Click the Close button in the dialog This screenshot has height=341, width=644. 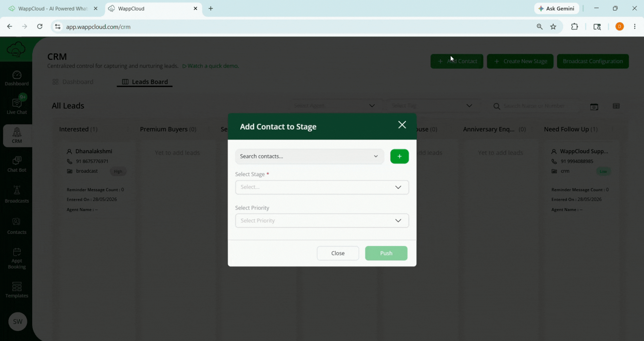point(338,253)
